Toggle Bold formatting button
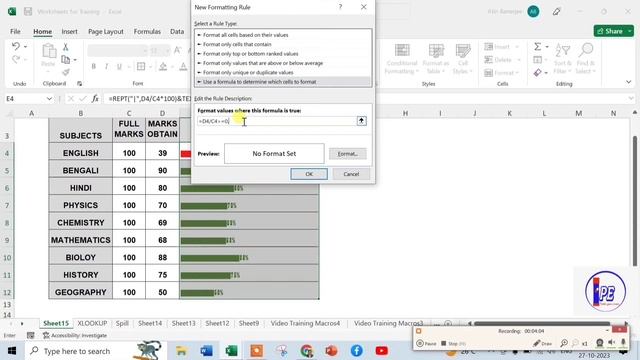This screenshot has width=640, height=360. (93, 66)
